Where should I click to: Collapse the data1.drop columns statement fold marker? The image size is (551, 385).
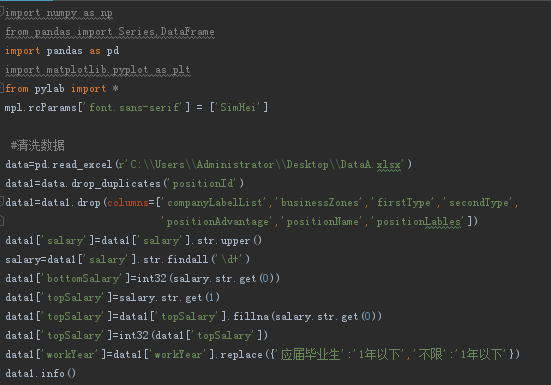point(2,202)
